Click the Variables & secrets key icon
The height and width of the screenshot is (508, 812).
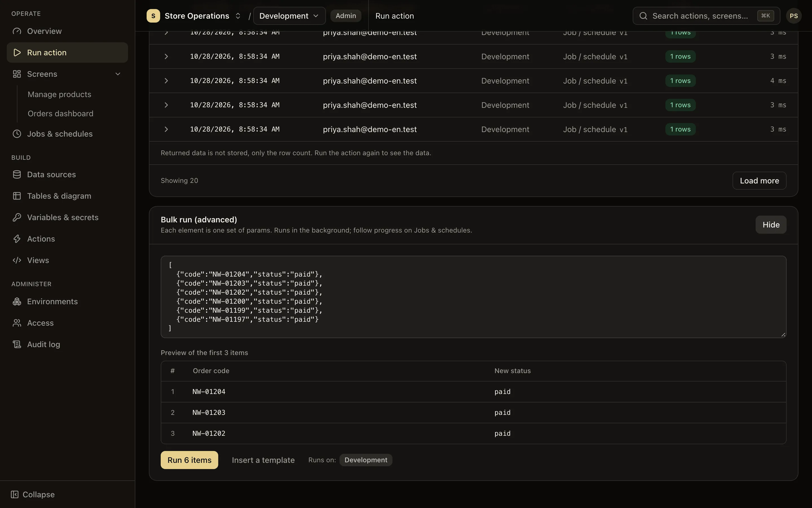[x=17, y=217]
